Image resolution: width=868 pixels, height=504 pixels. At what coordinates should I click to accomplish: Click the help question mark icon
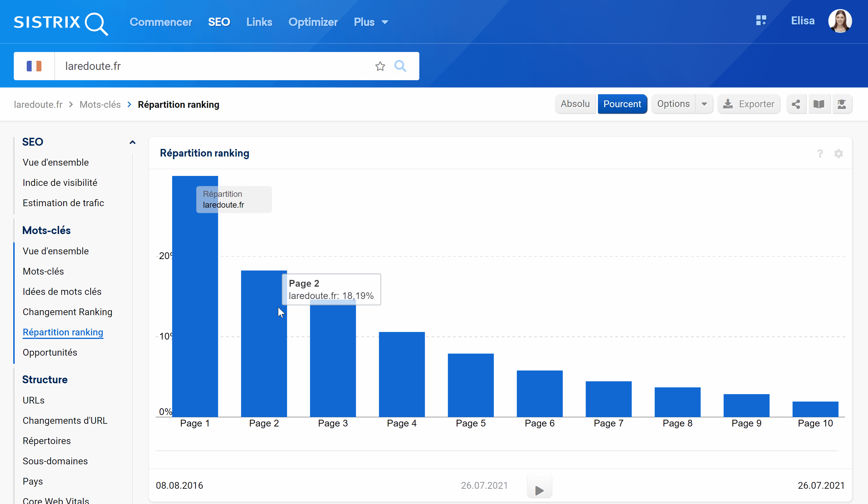click(820, 154)
